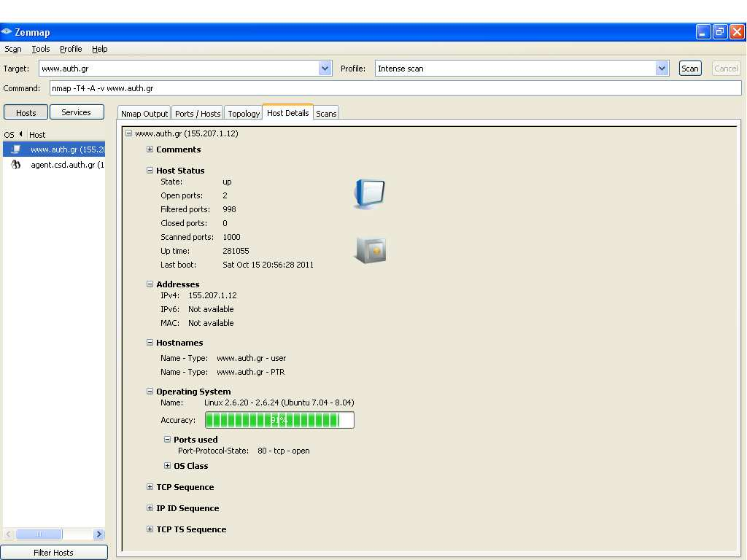Collapse the Operating System section

150,391
